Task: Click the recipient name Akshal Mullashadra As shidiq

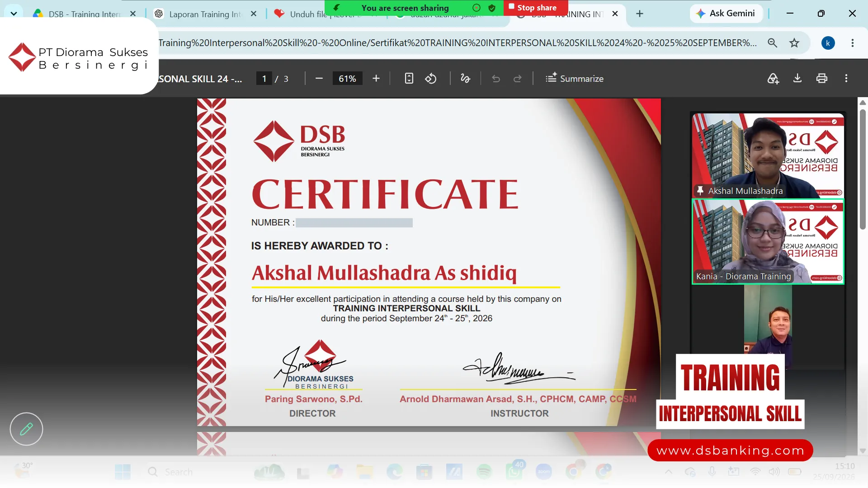Action: [x=384, y=273]
